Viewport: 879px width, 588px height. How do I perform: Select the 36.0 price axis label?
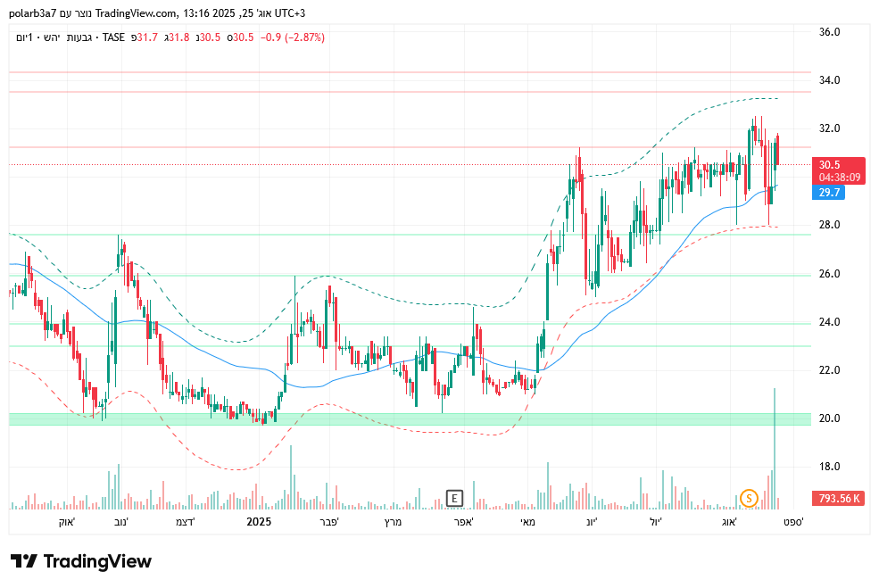pos(829,32)
